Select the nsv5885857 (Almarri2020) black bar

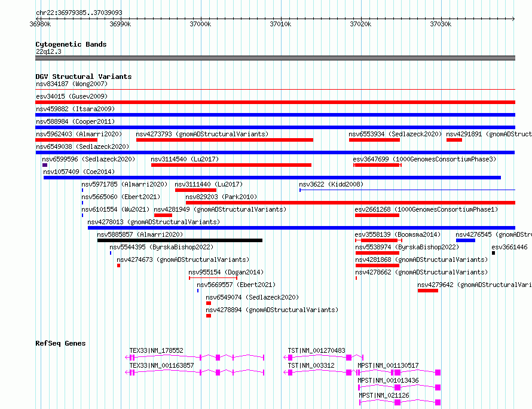180,240
